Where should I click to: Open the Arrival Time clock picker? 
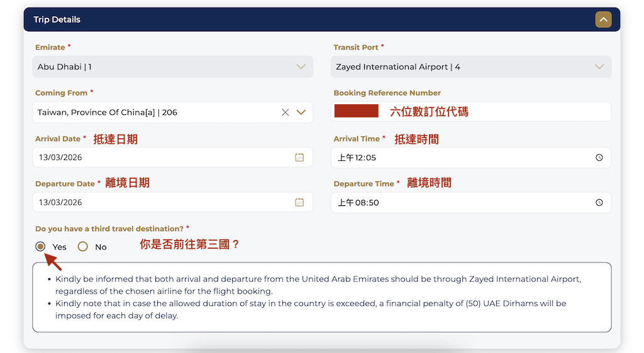pyautogui.click(x=599, y=157)
